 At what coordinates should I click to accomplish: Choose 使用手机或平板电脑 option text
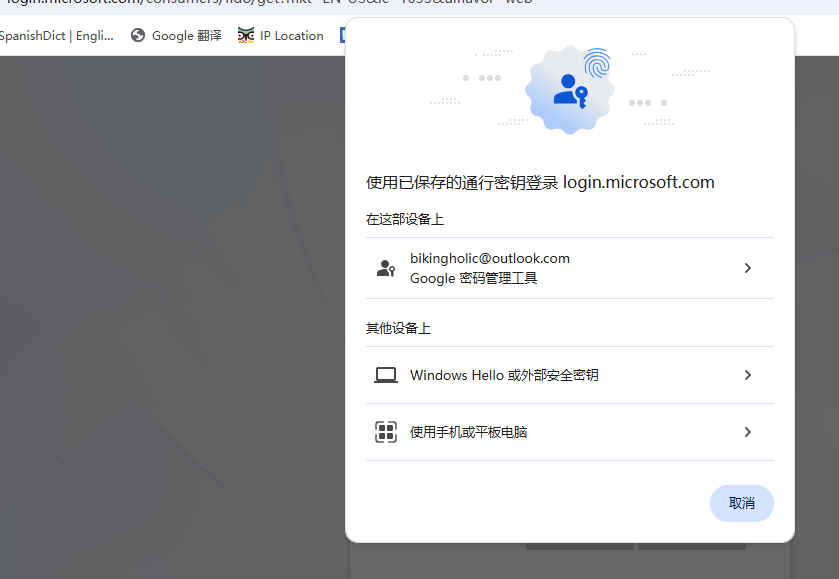click(468, 432)
